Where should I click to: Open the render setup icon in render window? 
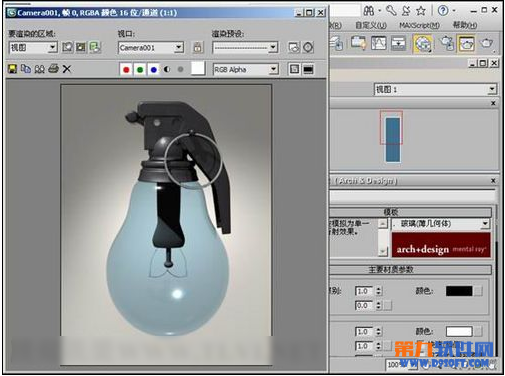[294, 47]
